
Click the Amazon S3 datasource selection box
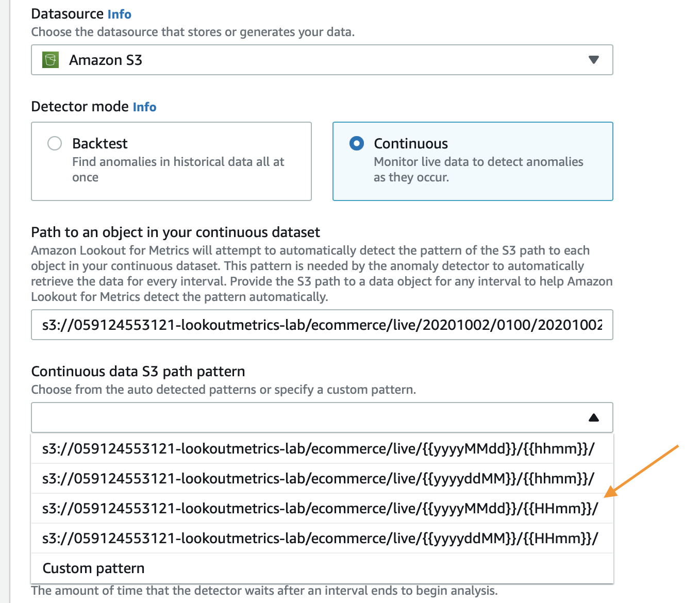322,60
